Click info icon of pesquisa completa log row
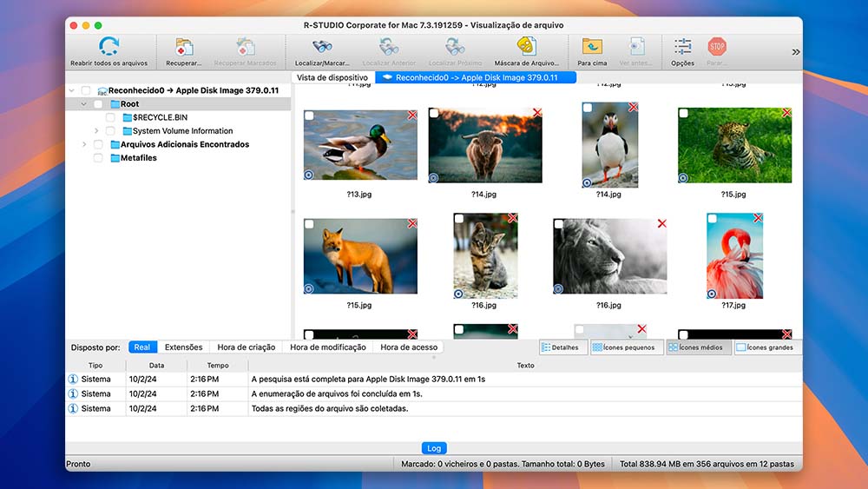Screen dimensions: 868x489 (x=73, y=380)
